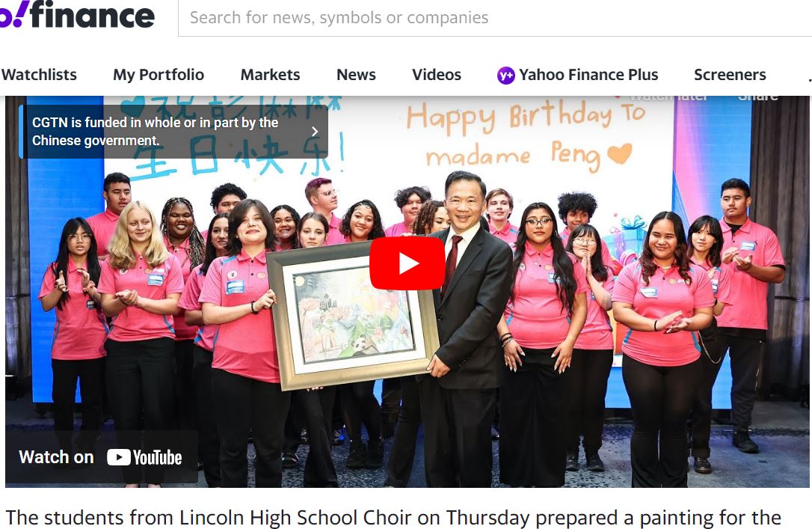This screenshot has width=812, height=529.
Task: Open the Markets menu
Action: [271, 75]
